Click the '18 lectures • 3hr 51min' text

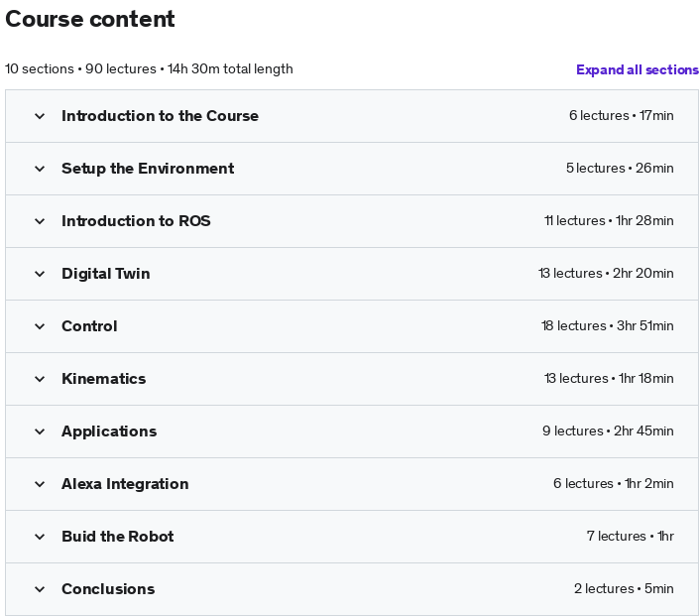pyautogui.click(x=607, y=326)
